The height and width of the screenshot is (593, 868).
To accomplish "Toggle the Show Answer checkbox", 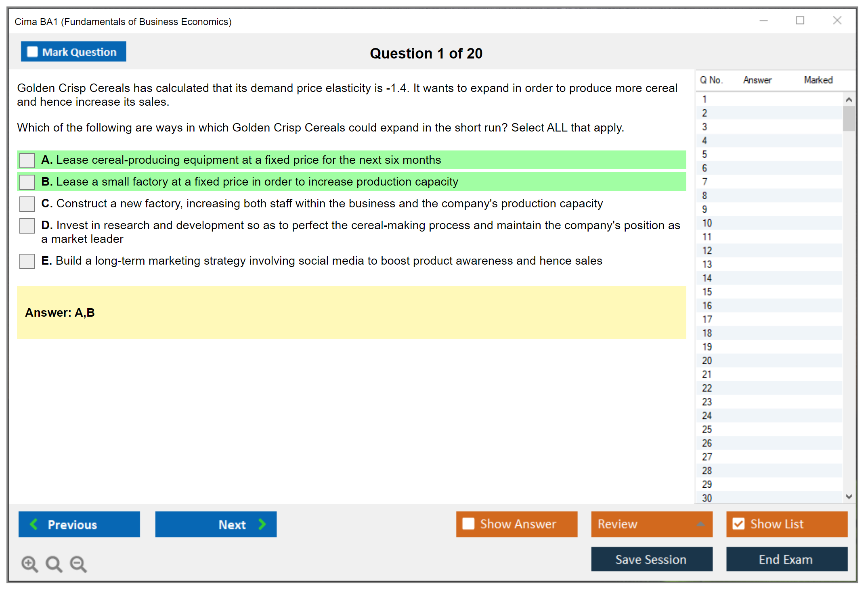I will pos(468,524).
